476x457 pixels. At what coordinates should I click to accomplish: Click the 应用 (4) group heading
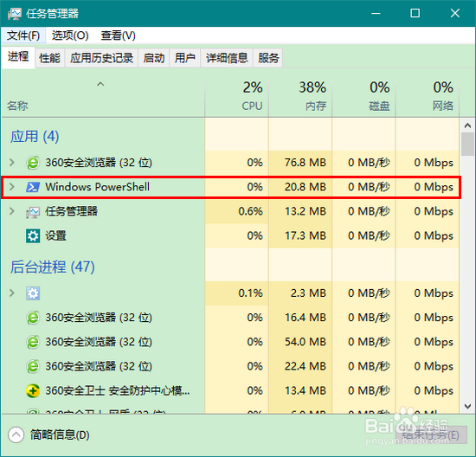point(35,137)
